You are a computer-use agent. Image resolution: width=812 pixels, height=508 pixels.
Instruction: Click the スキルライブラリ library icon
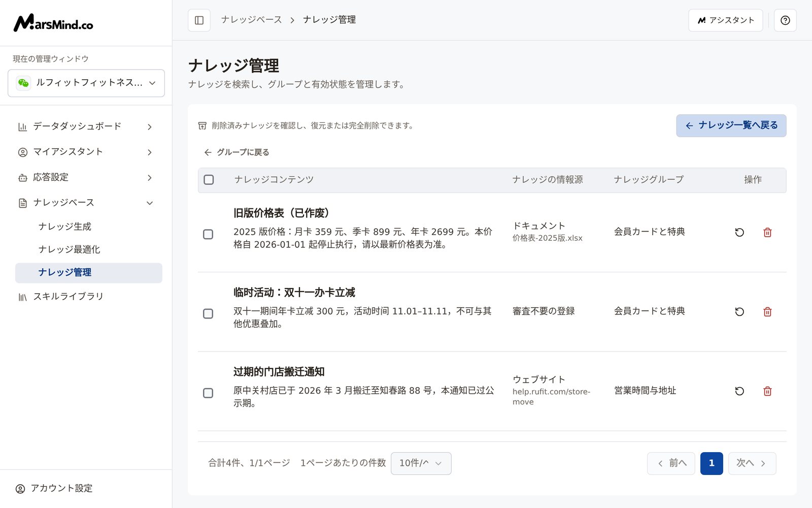click(22, 297)
